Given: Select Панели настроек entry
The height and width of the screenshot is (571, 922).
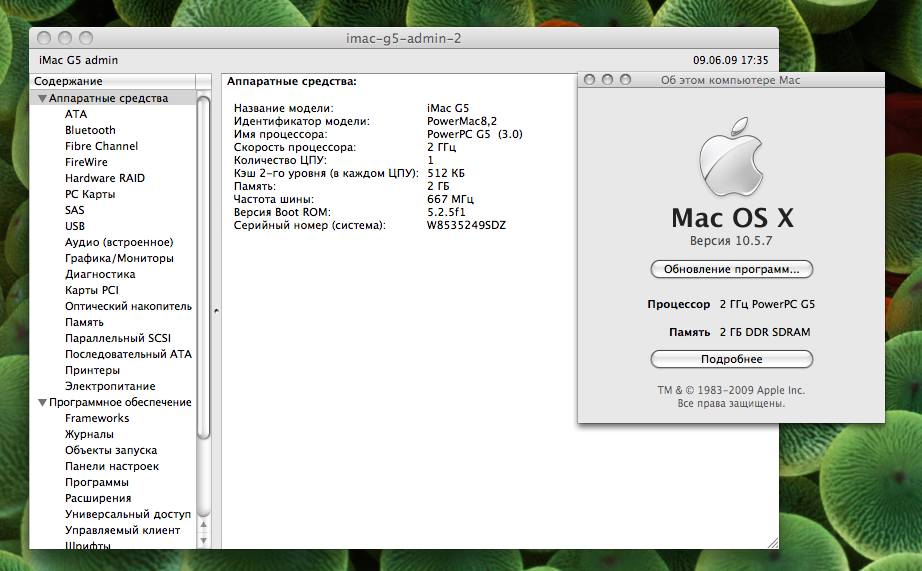Looking at the screenshot, I should coord(112,466).
